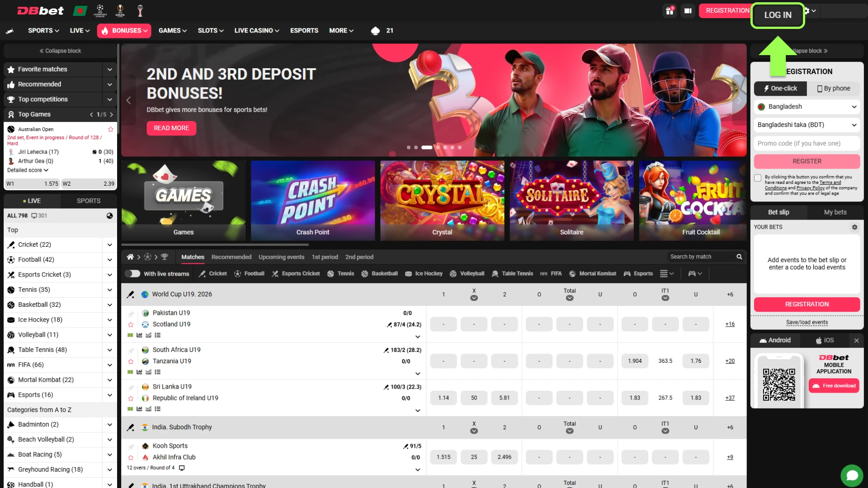This screenshot has width=868, height=488.
Task: Click the Champions League icon in the top bar
Action: pyautogui.click(x=100, y=10)
